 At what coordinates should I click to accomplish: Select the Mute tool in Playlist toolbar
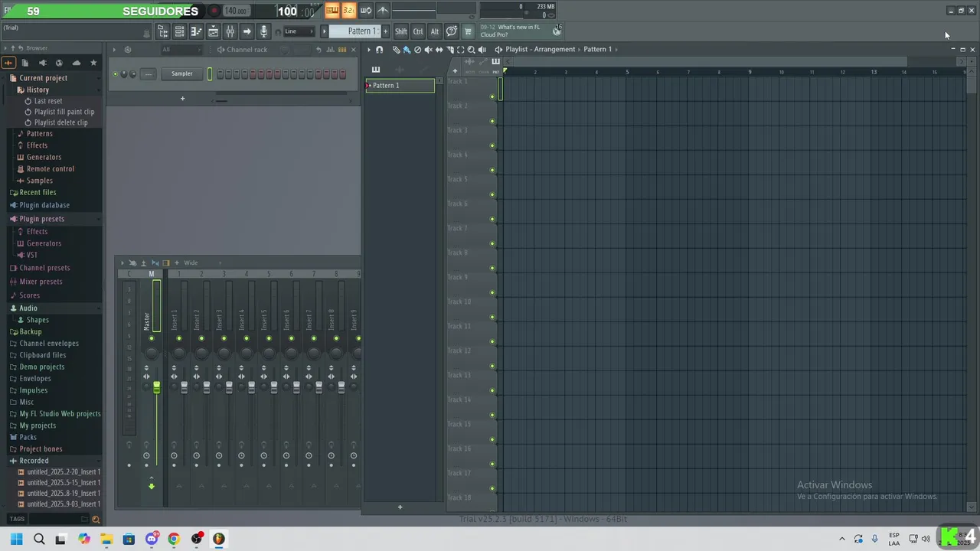point(429,50)
